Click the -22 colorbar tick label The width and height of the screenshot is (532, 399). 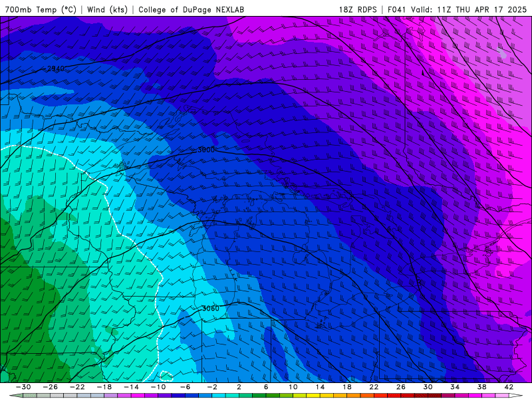pyautogui.click(x=77, y=387)
